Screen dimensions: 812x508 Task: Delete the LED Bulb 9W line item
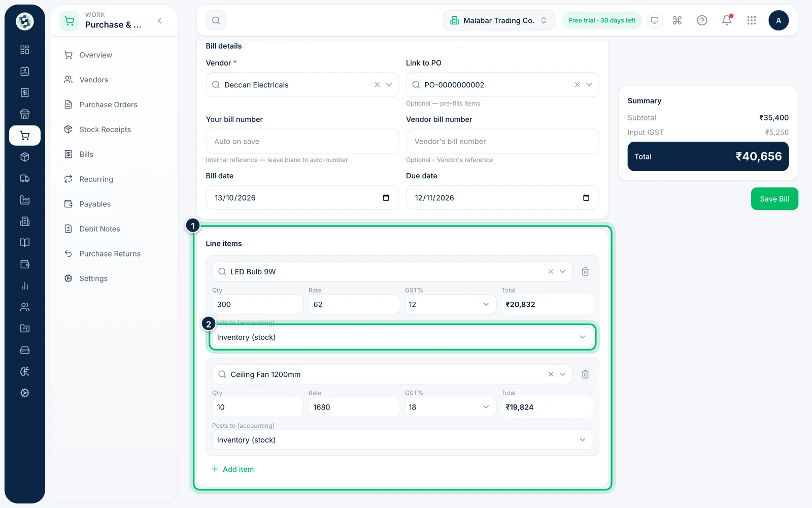click(585, 272)
